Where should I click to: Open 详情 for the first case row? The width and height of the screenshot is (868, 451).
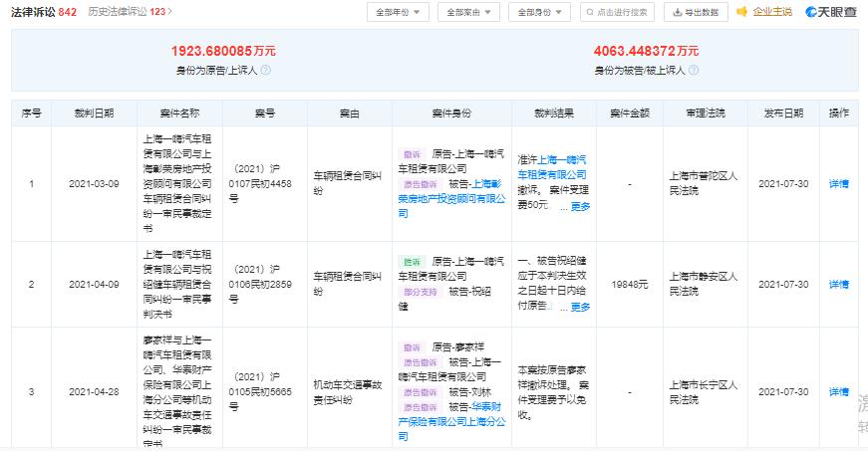[x=838, y=184]
